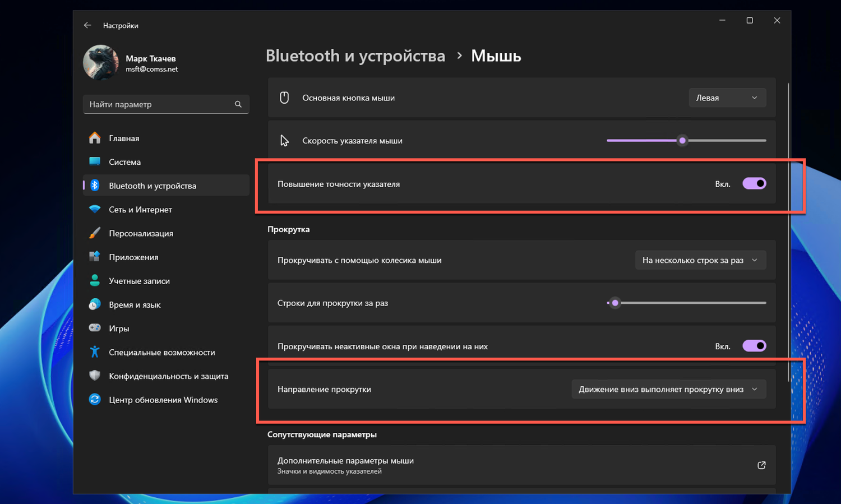The width and height of the screenshot is (841, 504).
Task: Click the back arrow in Settings header
Action: coord(87,25)
